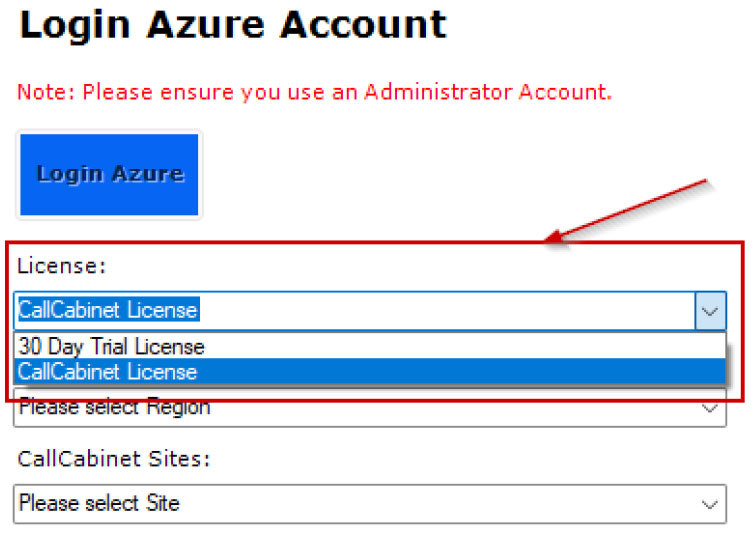
Task: Click the Please select Site text
Action: pyautogui.click(x=99, y=503)
